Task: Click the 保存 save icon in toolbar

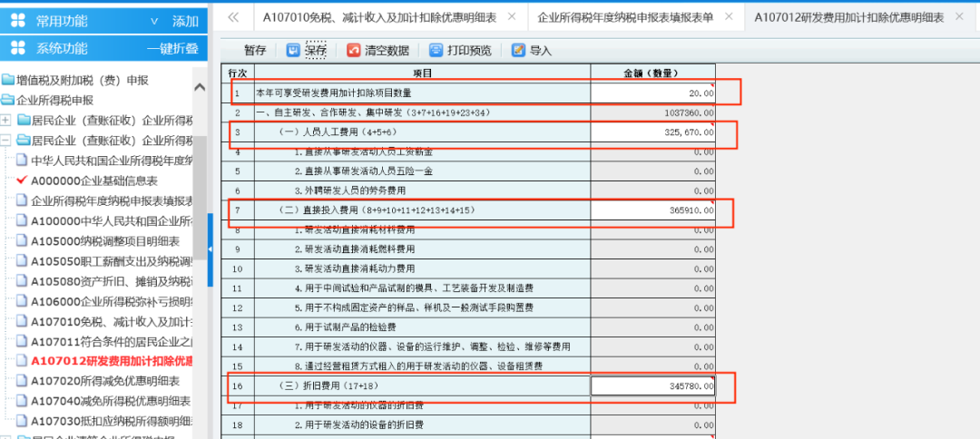Action: point(293,51)
